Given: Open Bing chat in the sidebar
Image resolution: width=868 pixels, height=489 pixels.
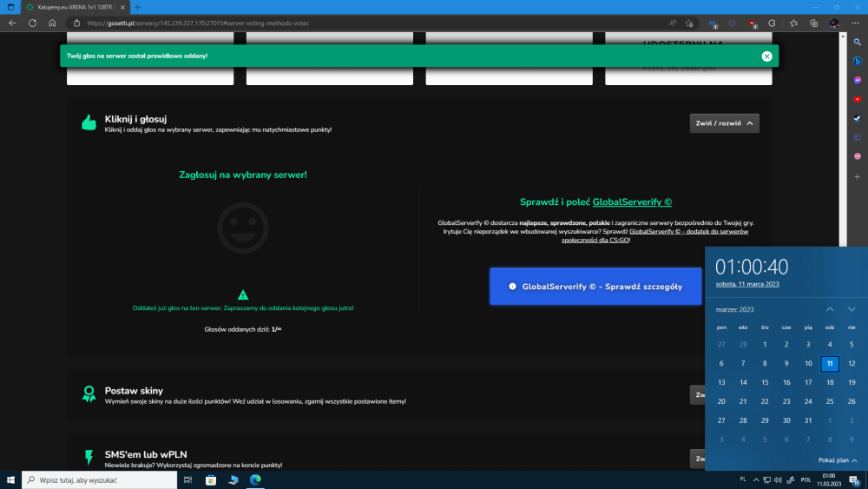Looking at the screenshot, I should (858, 61).
